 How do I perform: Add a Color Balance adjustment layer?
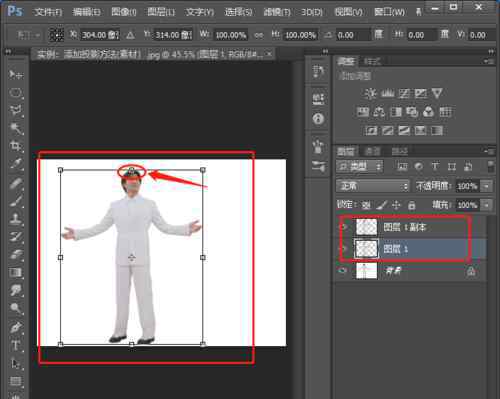tap(379, 112)
